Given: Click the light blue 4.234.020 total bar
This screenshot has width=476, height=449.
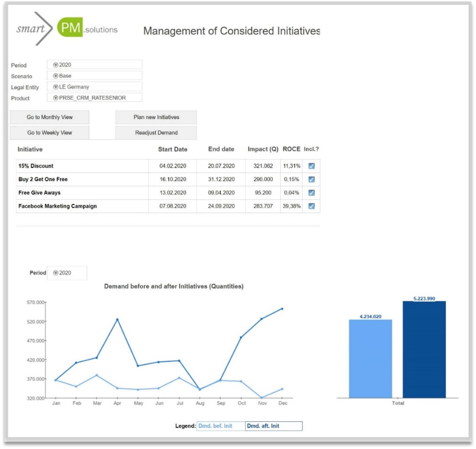Looking at the screenshot, I should pyautogui.click(x=370, y=359).
